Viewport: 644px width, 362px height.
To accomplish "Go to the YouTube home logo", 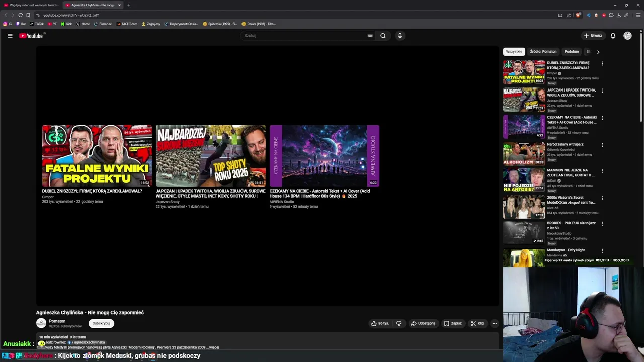I will [31, 36].
